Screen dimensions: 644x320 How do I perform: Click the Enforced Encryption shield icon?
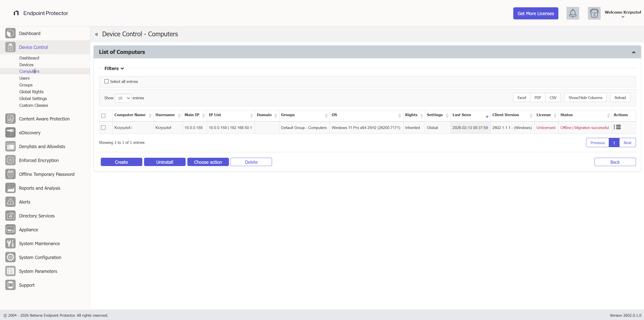pos(10,160)
